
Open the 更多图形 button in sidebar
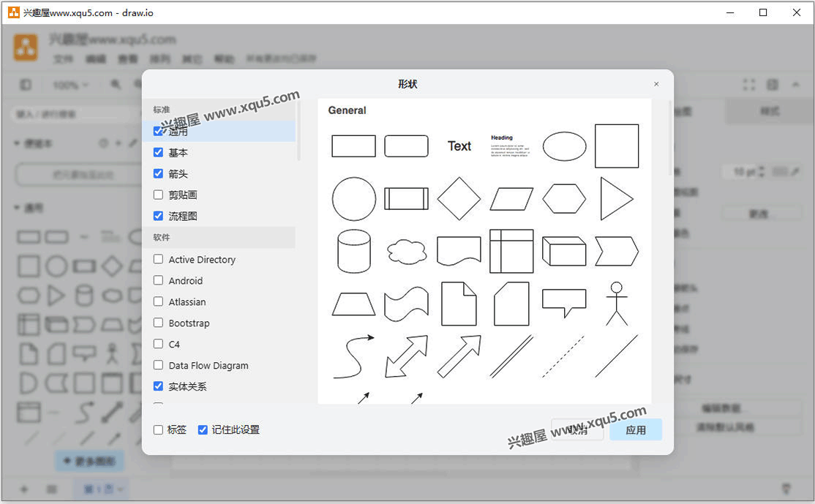[x=89, y=461]
